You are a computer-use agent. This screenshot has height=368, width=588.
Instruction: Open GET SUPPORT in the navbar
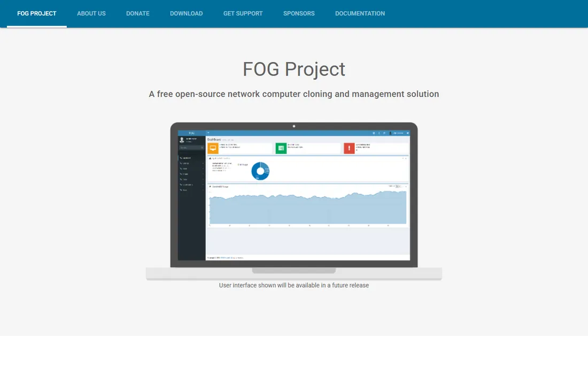(243, 13)
